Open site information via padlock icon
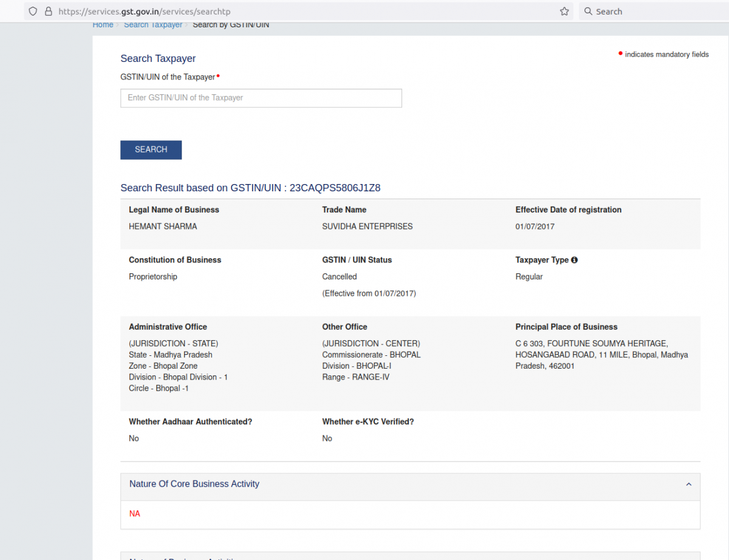The width and height of the screenshot is (729, 560). [x=49, y=12]
